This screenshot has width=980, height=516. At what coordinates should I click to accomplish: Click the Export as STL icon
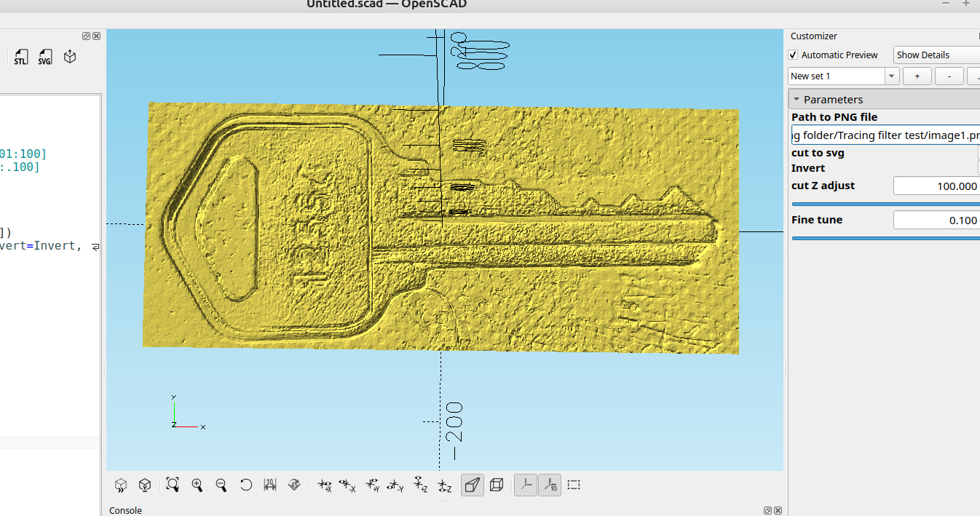(x=20, y=57)
